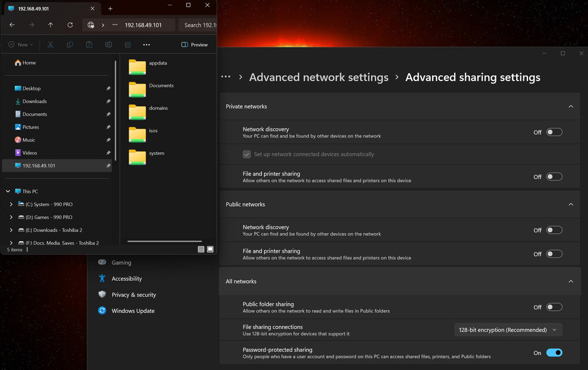The height and width of the screenshot is (370, 588).
Task: Expand the (C:) System - 990 PRO drive
Action: [11, 204]
